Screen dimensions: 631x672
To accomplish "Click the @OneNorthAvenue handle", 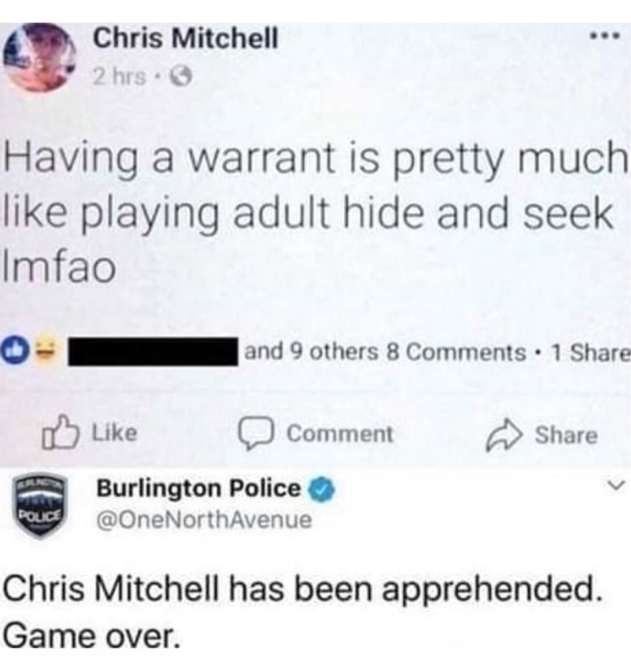I will [x=204, y=520].
